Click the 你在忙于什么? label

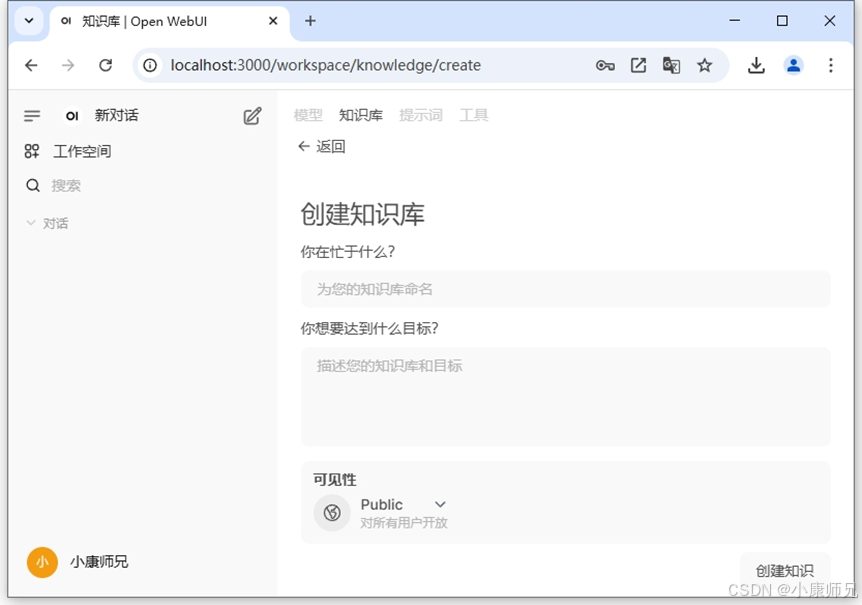347,252
